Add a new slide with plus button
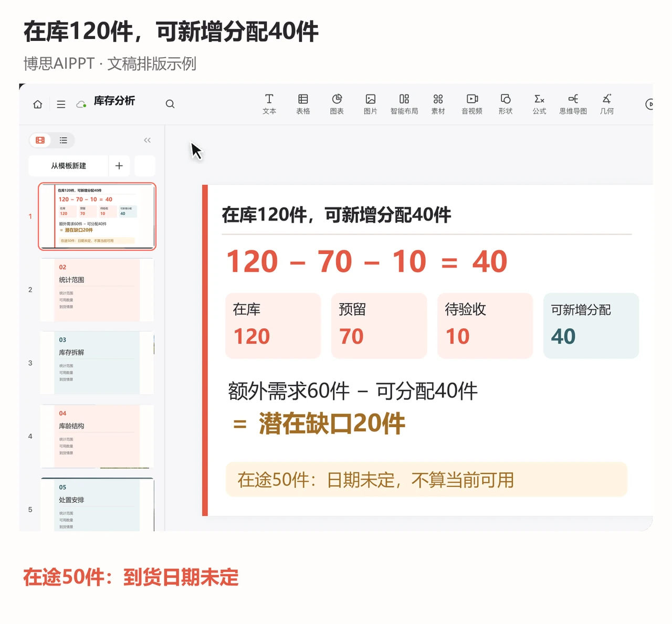672x624 pixels. tap(119, 166)
